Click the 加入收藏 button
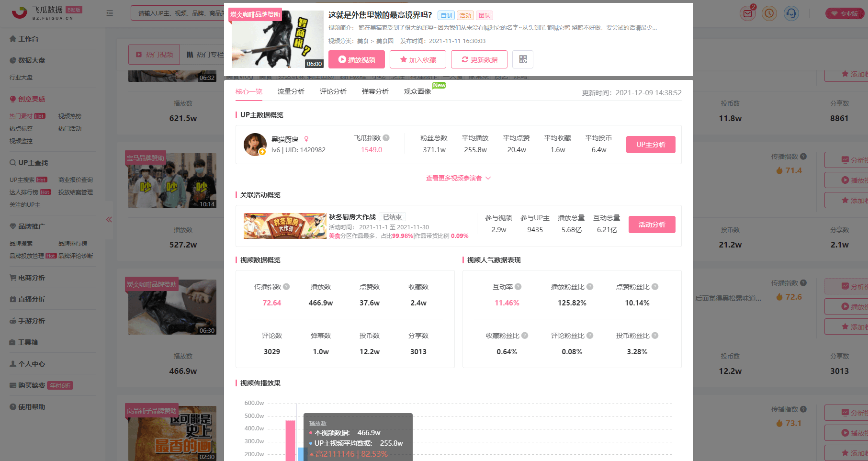 (x=418, y=59)
